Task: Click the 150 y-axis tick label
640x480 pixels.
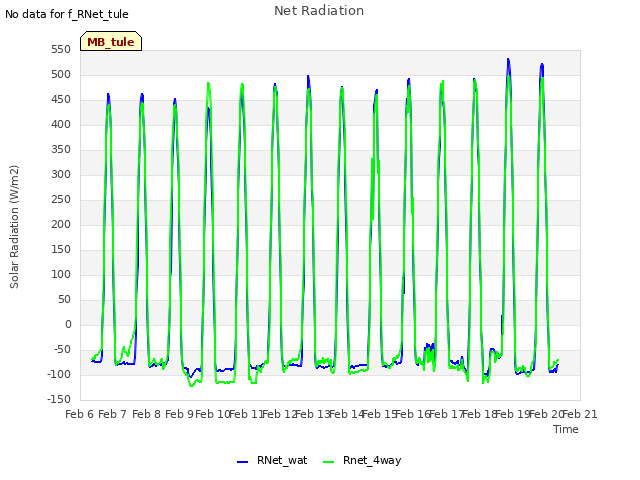Action: 61,249
